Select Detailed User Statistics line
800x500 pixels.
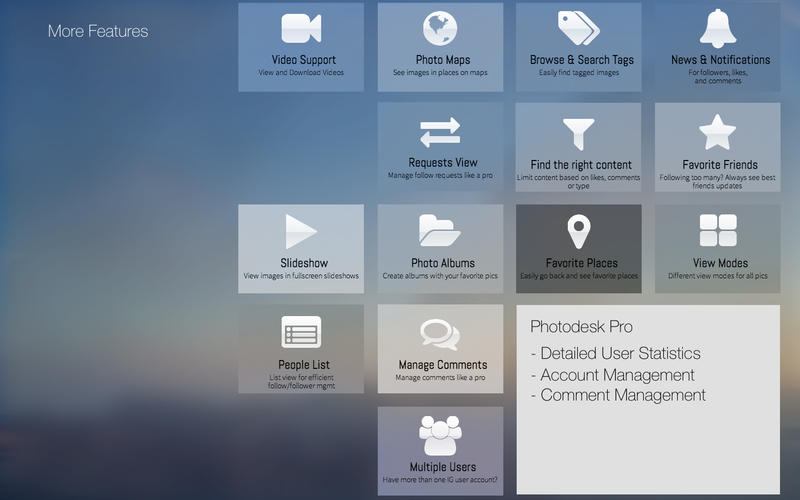(x=620, y=353)
